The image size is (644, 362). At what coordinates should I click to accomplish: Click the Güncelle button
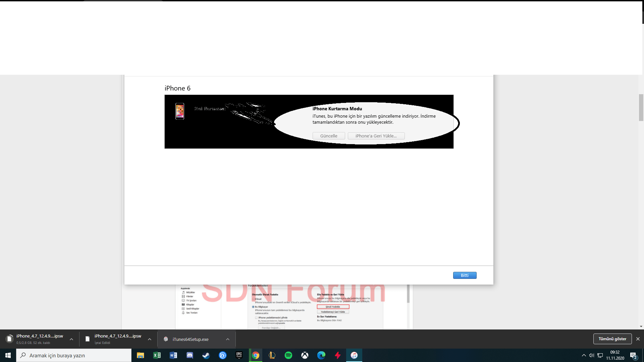[328, 136]
